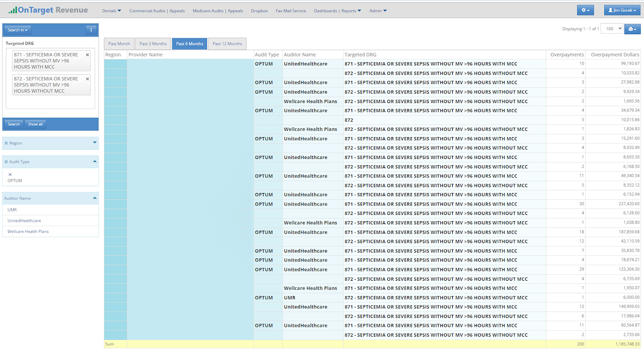
Task: Select the 34,679.34 overpayment dollars cell
Action: [x=613, y=110]
